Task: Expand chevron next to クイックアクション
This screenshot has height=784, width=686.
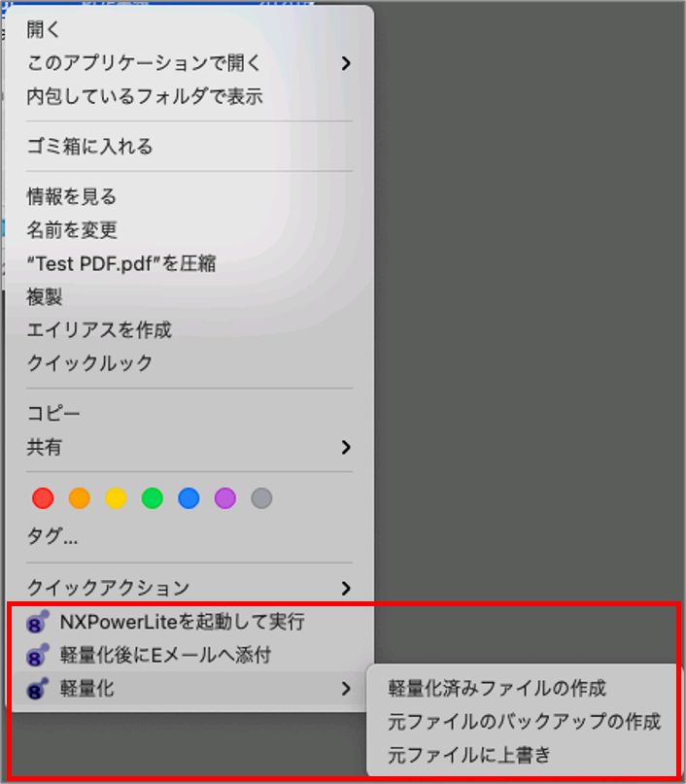Action: [x=346, y=588]
